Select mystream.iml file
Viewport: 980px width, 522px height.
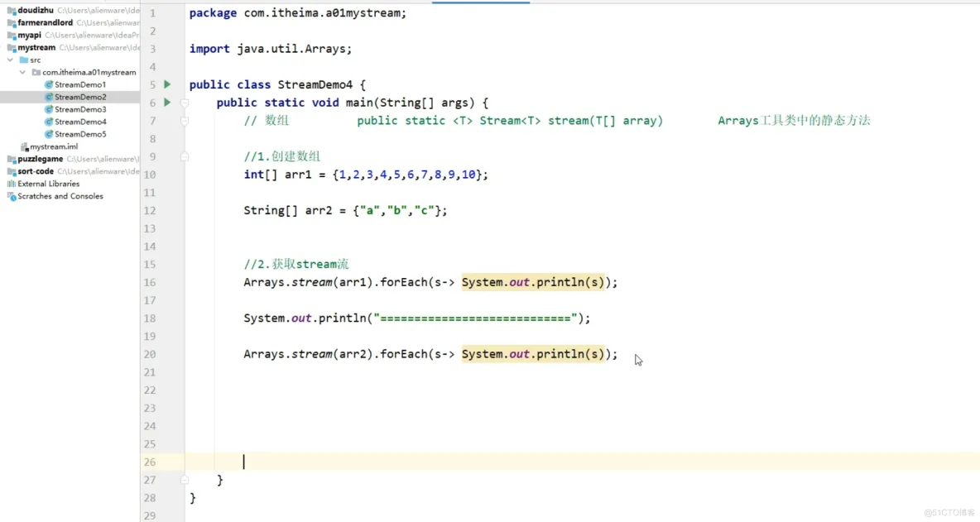click(54, 146)
